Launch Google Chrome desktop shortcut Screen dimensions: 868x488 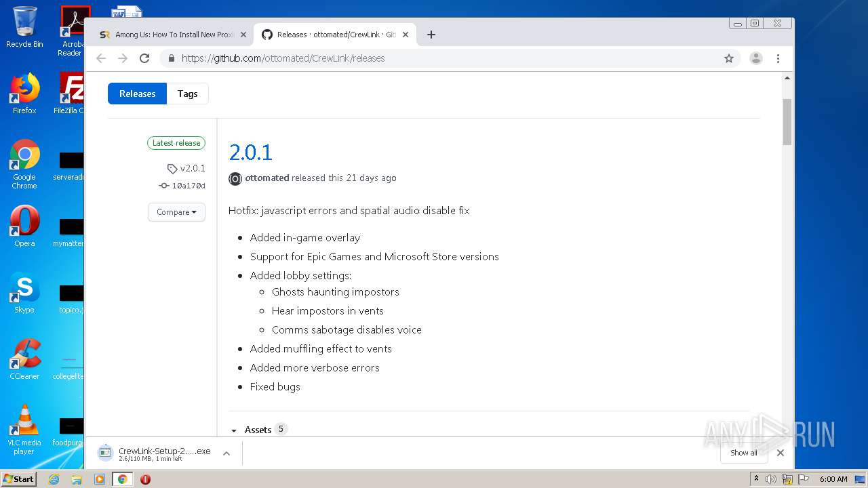tap(24, 164)
